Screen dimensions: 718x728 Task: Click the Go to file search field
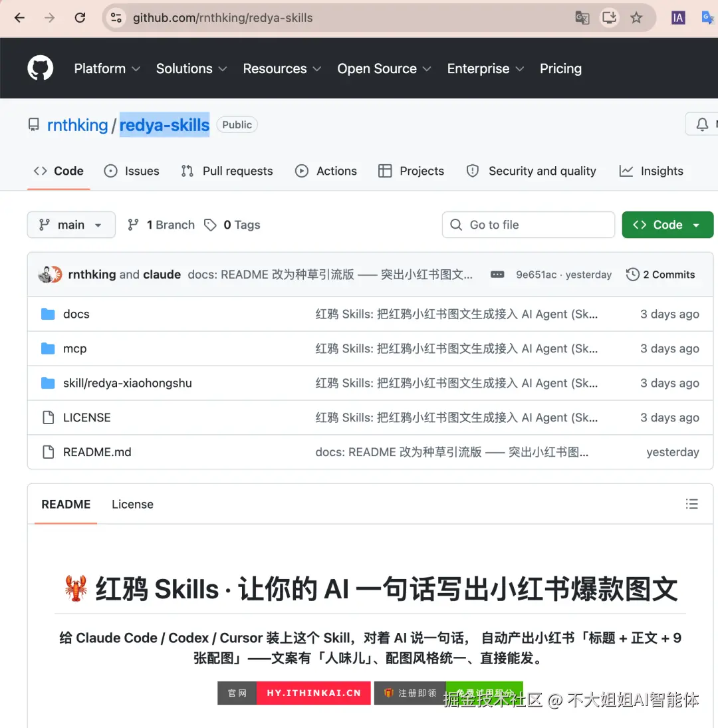click(x=528, y=225)
